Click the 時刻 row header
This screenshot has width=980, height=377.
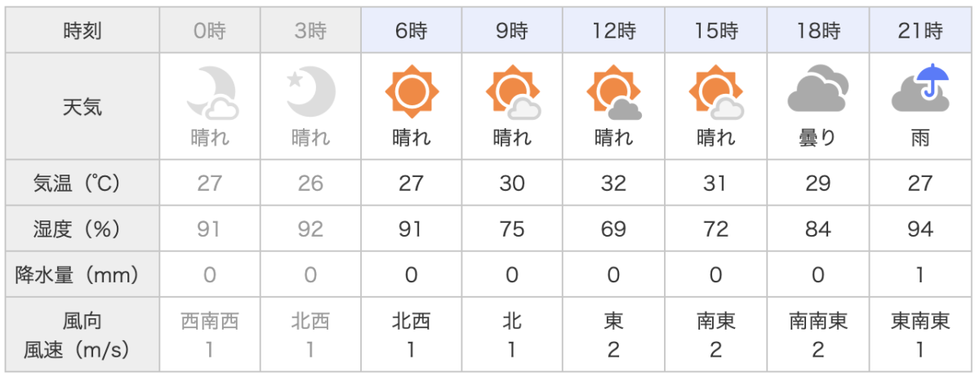click(82, 32)
